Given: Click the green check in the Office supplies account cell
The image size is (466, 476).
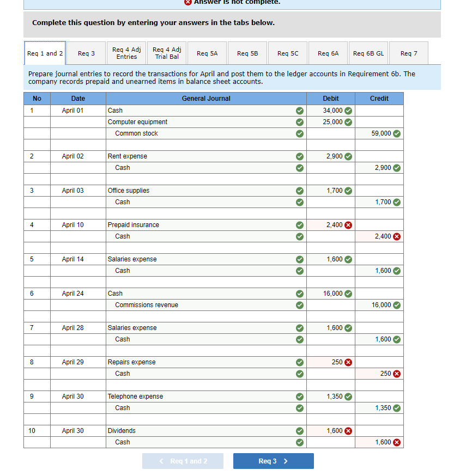Looking at the screenshot, I should tap(300, 191).
